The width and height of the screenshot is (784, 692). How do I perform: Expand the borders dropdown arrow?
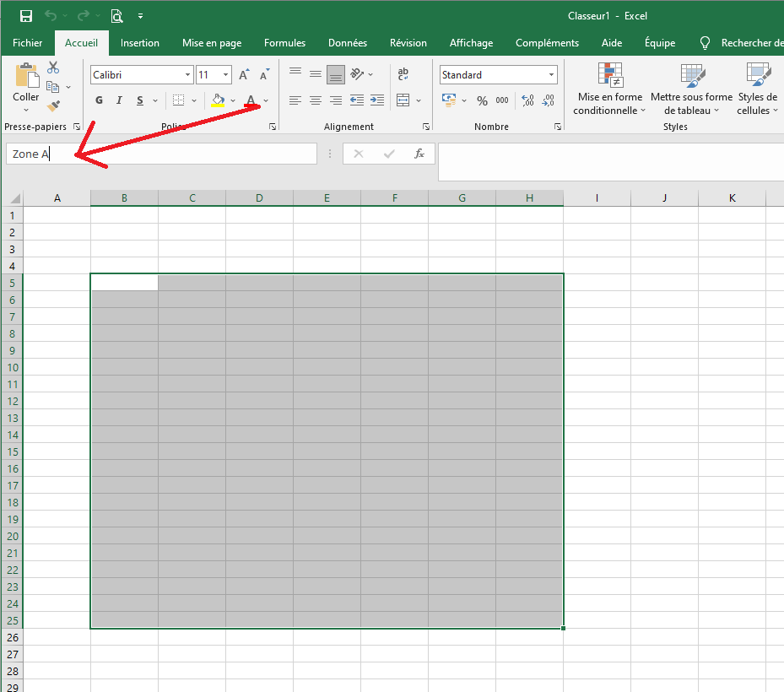click(x=194, y=100)
